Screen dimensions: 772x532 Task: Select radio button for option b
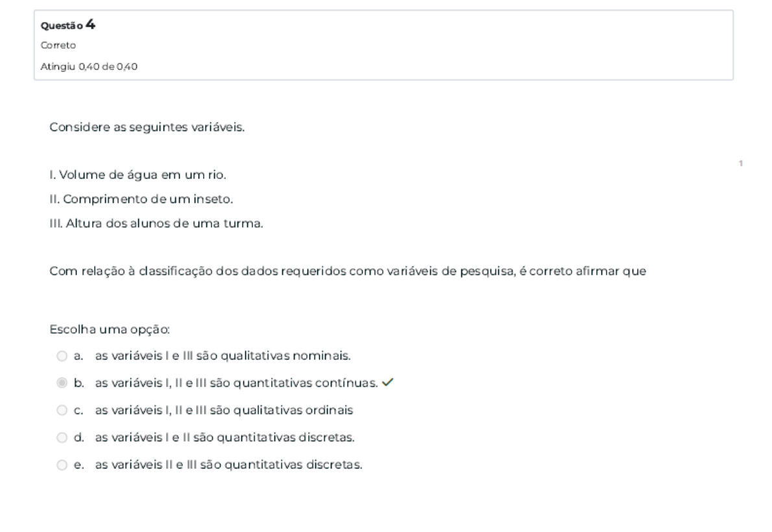[61, 383]
